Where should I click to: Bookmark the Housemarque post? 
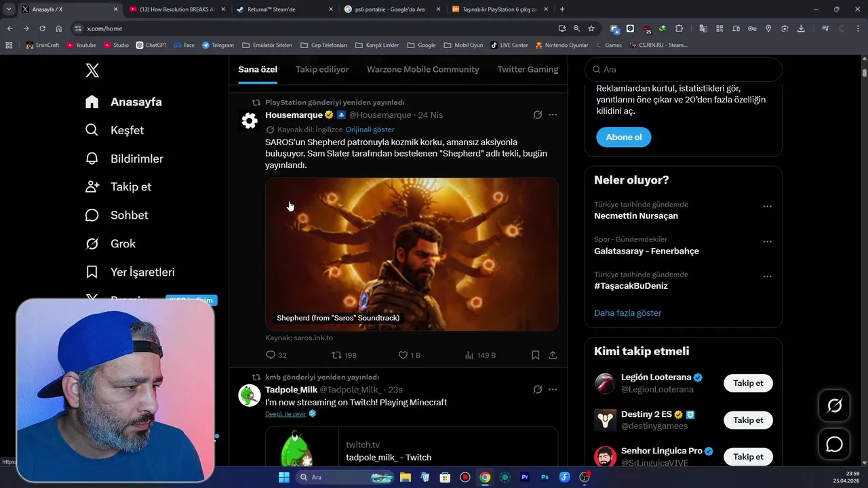[535, 355]
